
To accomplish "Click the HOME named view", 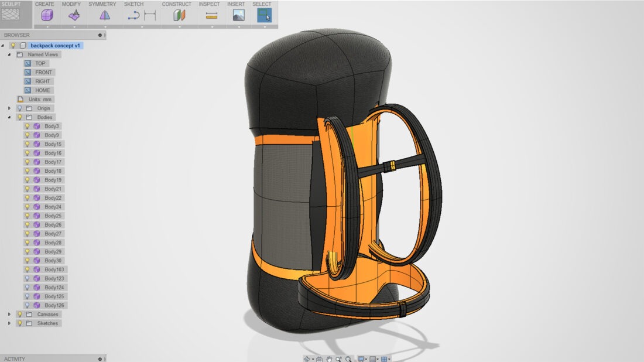I will pyautogui.click(x=42, y=90).
